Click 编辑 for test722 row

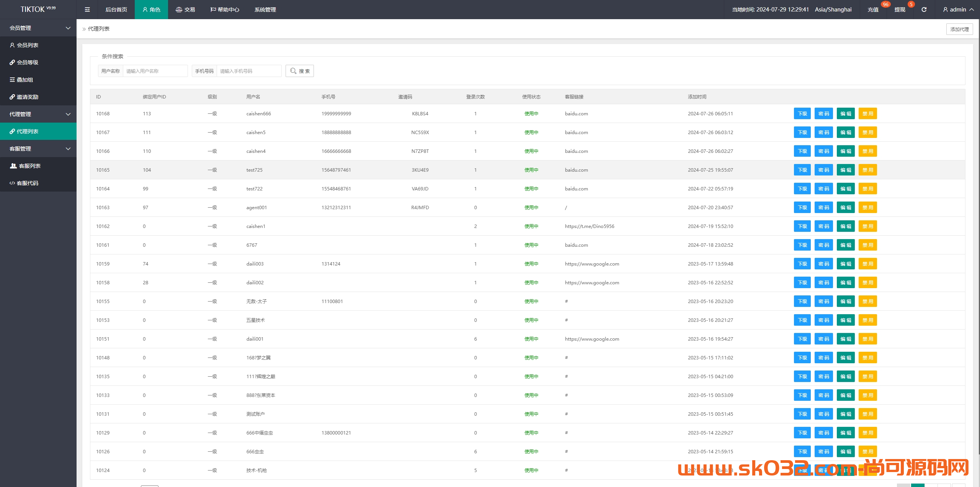click(x=846, y=189)
